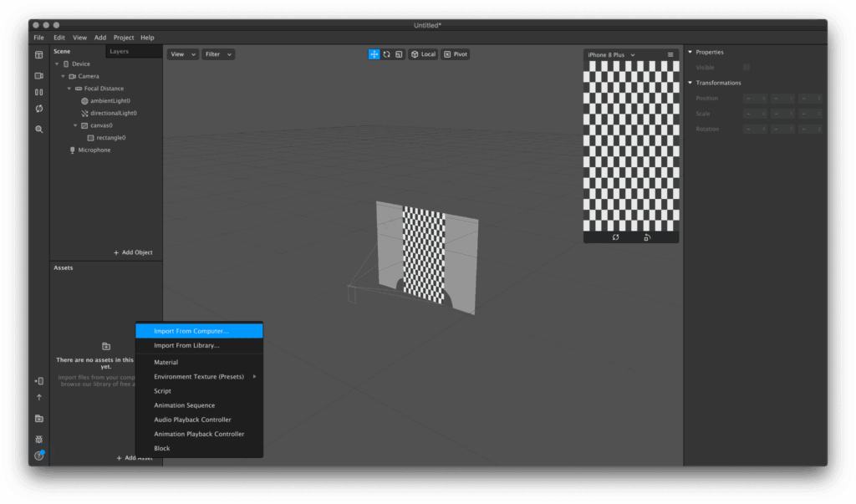Click the iPhone simulator preview screen
856x504 pixels.
pyautogui.click(x=631, y=145)
